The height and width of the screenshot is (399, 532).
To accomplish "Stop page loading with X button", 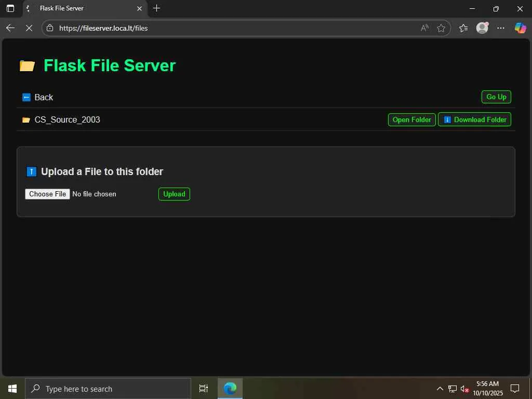I will 29,28.
